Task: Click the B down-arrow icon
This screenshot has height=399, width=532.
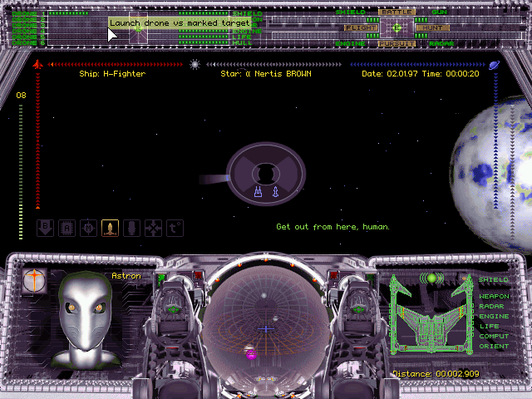Action: (x=45, y=228)
